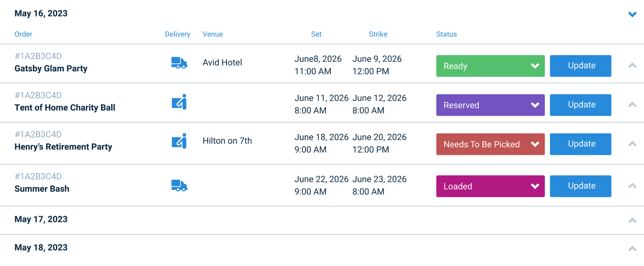This screenshot has height=266, width=644.
Task: Open the Henry's Retirement Party order name
Action: click(x=63, y=147)
